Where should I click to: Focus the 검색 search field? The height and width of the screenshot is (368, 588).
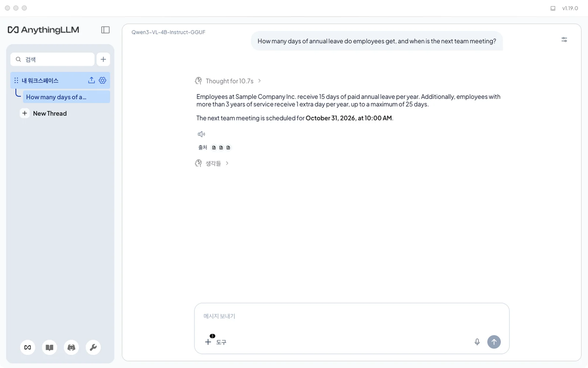(52, 59)
